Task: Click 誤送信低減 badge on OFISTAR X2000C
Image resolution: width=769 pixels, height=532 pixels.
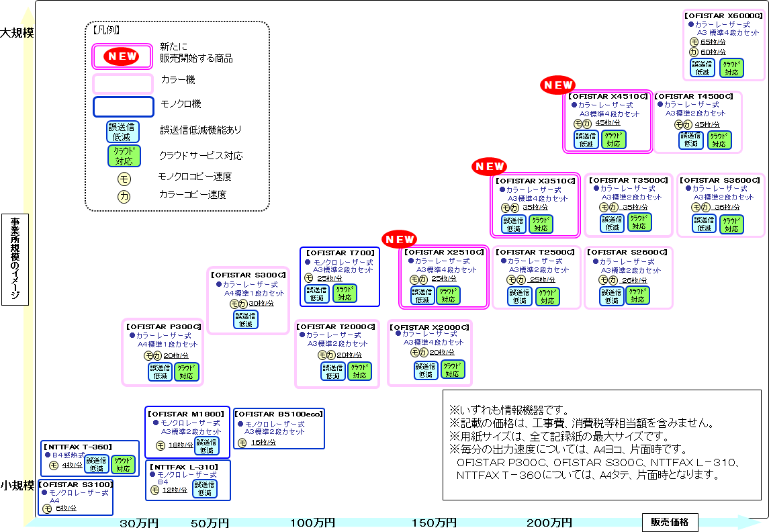Action: pos(426,370)
